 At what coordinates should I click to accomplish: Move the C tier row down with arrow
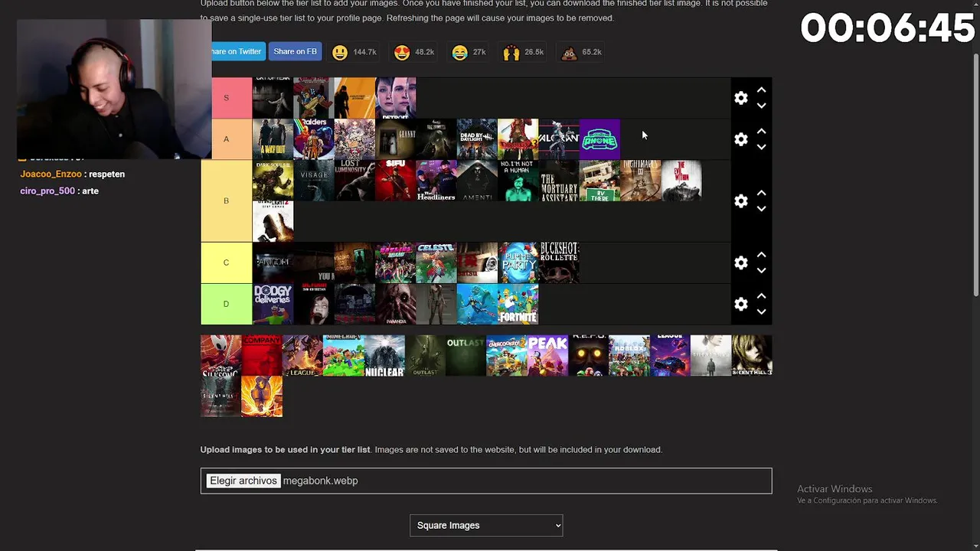pos(761,270)
